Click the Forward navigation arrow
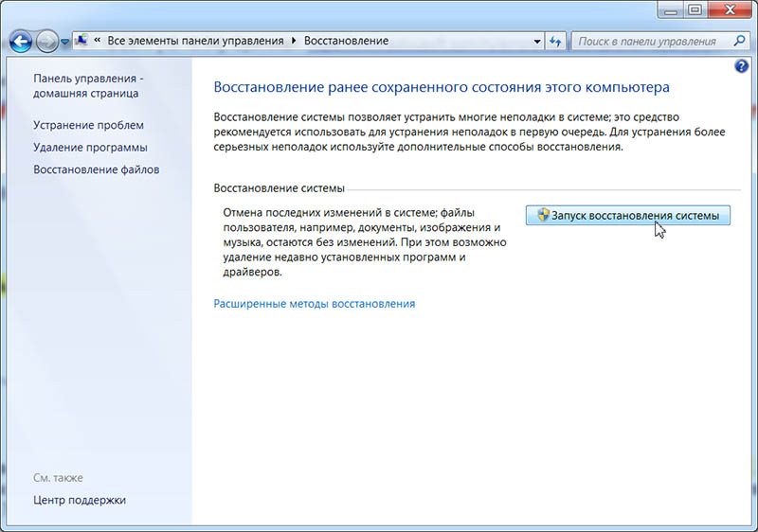The width and height of the screenshot is (758, 532). (46, 42)
